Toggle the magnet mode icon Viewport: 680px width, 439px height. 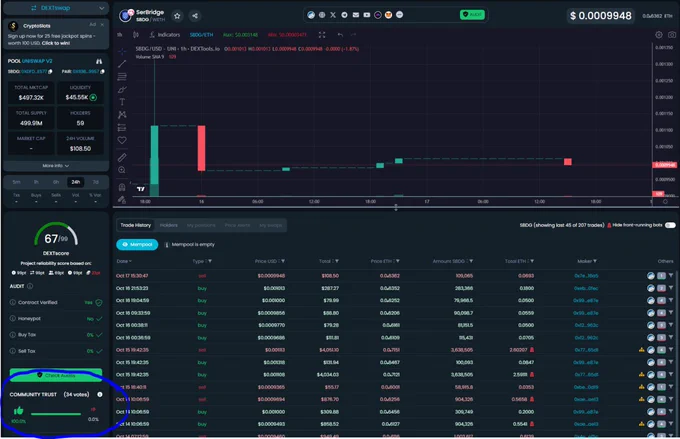(122, 187)
